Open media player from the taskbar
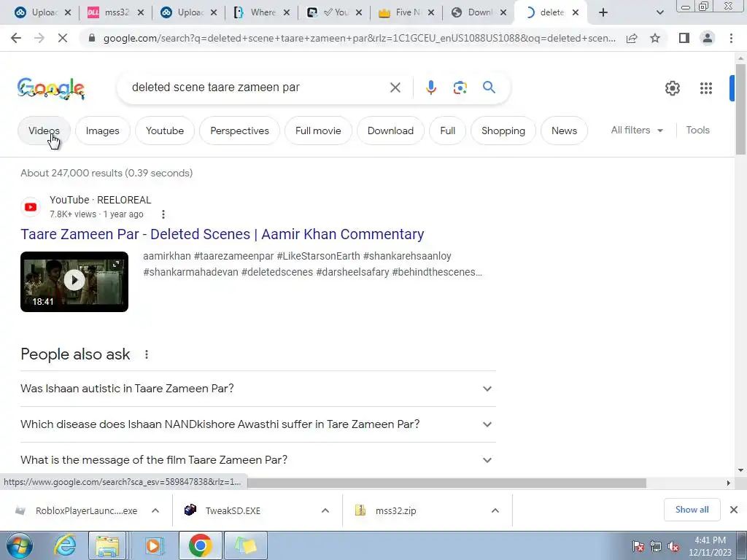The width and height of the screenshot is (747, 560). pyautogui.click(x=153, y=545)
